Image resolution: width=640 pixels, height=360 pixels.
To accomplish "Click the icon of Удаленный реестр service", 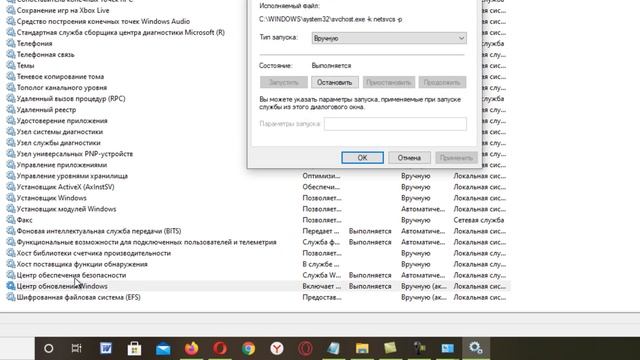I will (11, 109).
